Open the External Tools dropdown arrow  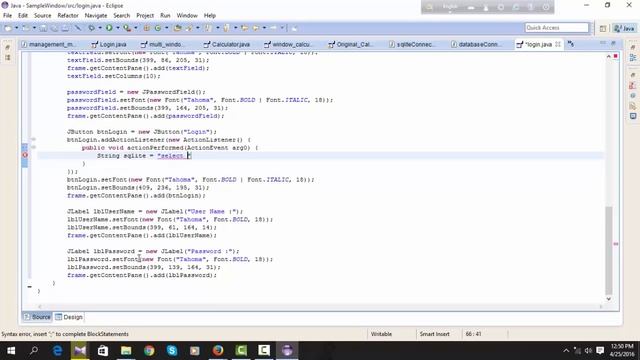[x=136, y=28]
